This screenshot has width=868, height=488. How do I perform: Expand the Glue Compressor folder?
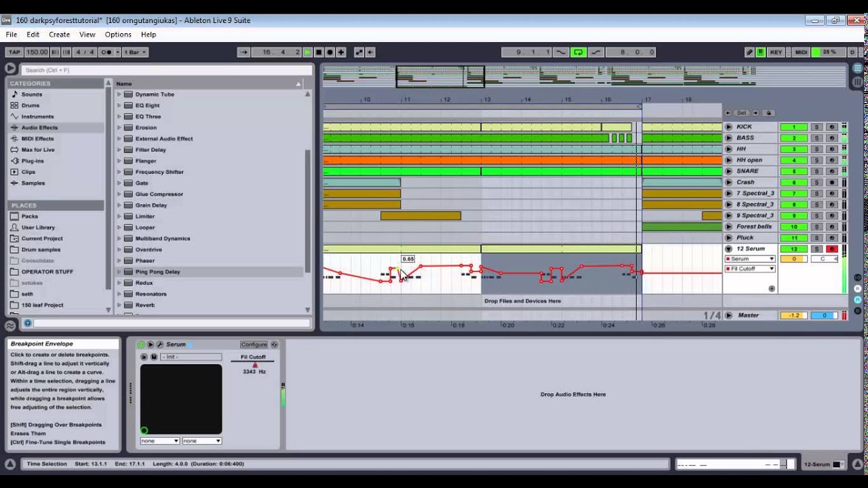(x=119, y=194)
